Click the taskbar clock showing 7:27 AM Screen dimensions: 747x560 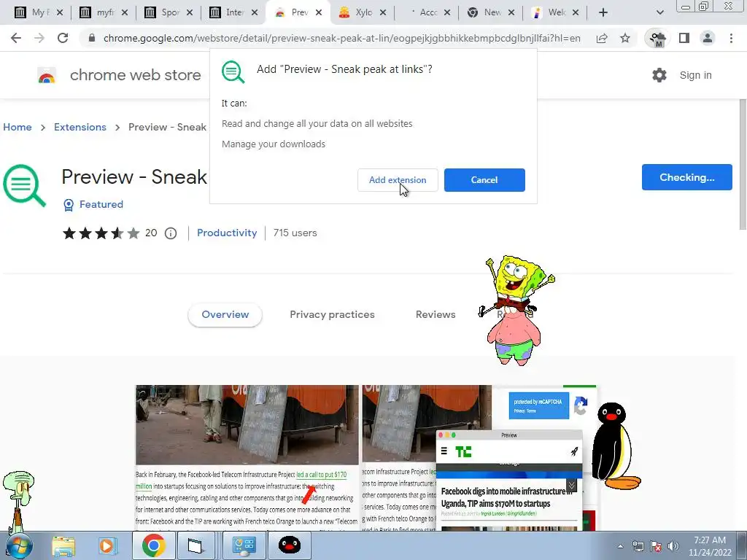709,546
